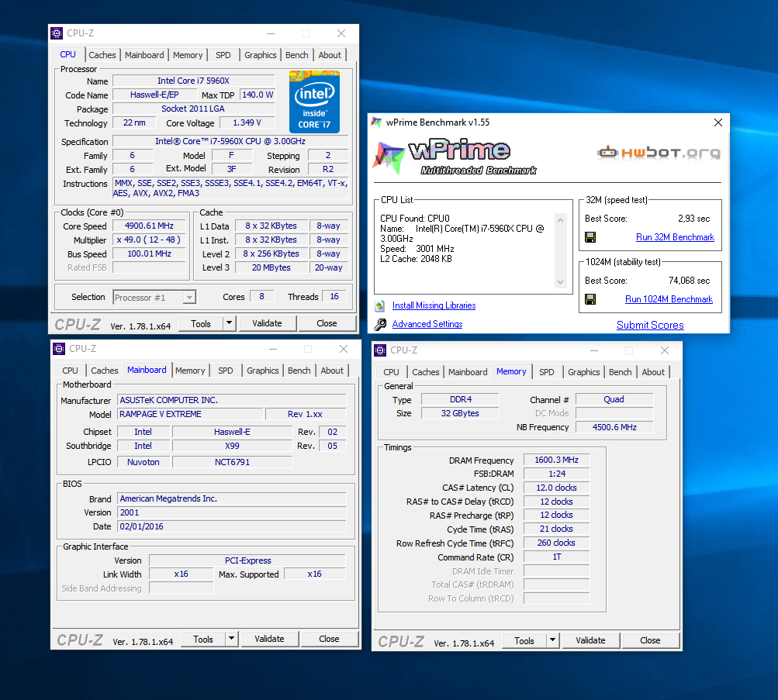Open Bench tab in the Memory window
Image resolution: width=778 pixels, height=700 pixels.
pyautogui.click(x=621, y=372)
